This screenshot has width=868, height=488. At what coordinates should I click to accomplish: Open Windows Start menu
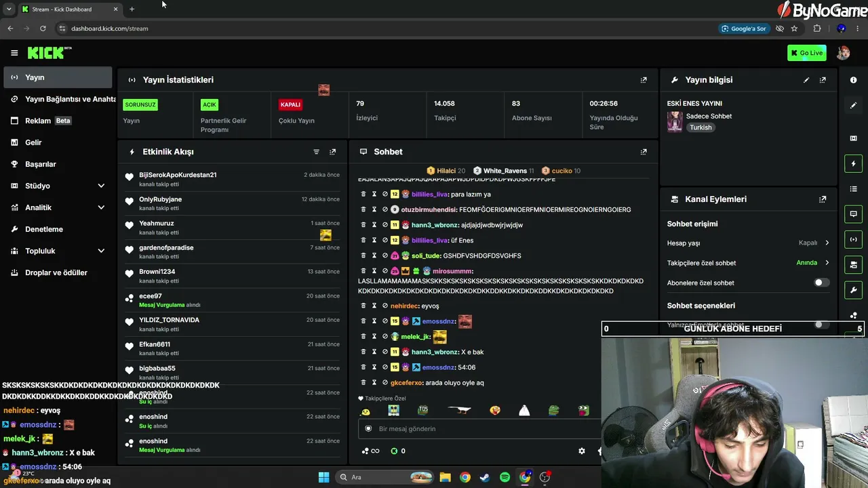coord(323,477)
